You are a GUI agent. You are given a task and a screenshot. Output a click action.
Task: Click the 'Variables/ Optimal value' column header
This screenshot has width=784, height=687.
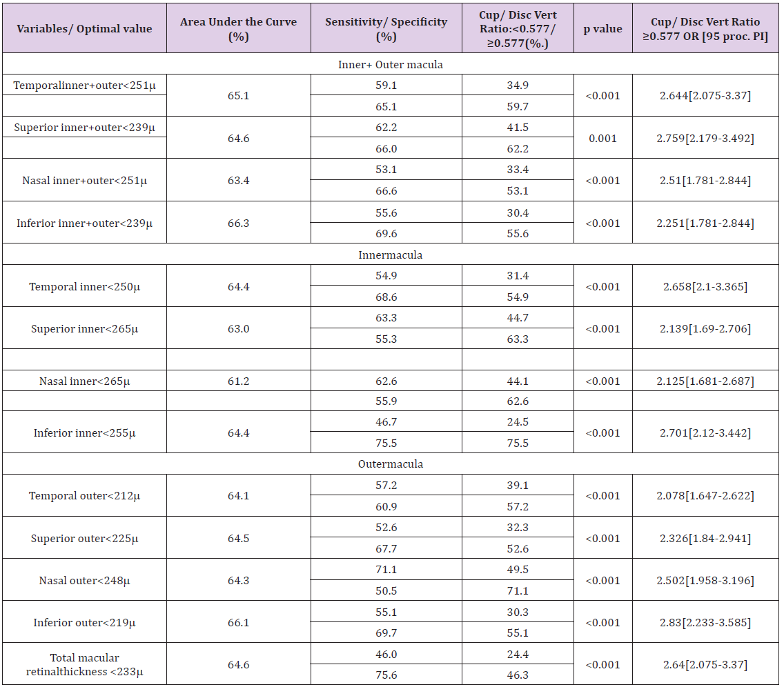84,28
